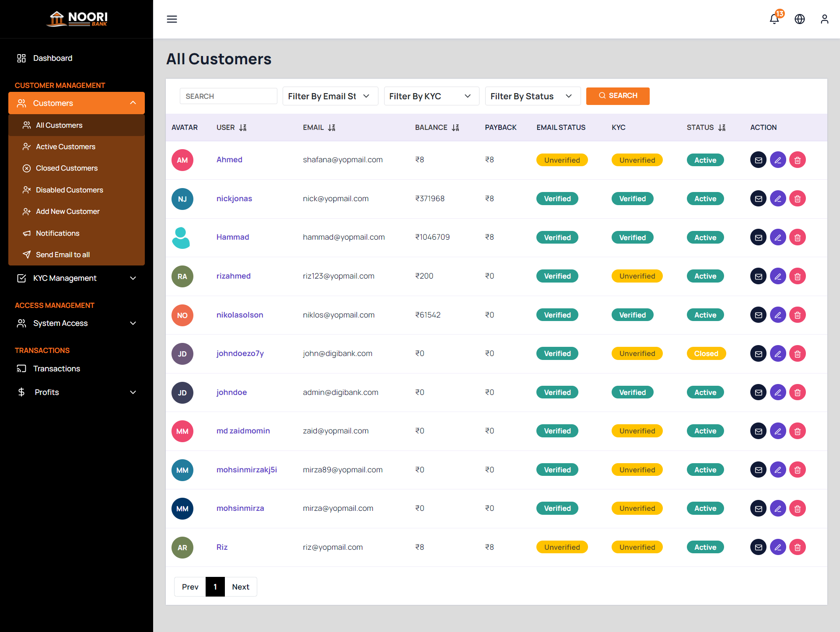840x632 pixels.
Task: Open the user profile icon
Action: click(x=824, y=19)
